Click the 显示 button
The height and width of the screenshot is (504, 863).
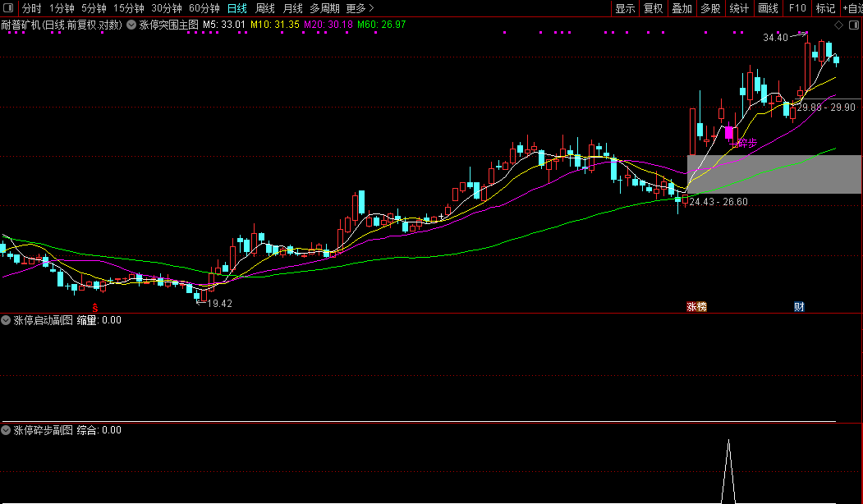[x=625, y=8]
